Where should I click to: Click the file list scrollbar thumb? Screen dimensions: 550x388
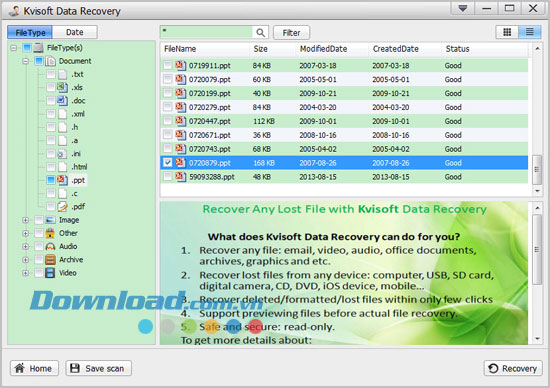click(x=537, y=170)
